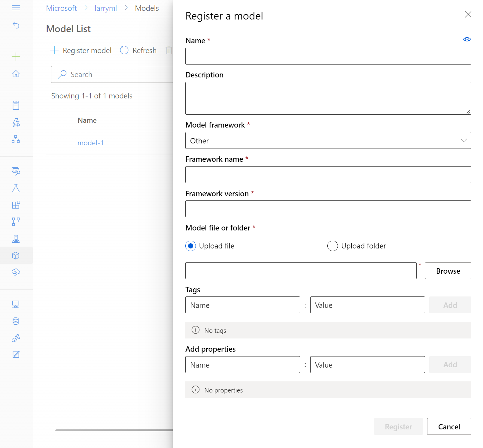Open Compute monitor icon in sidebar
The width and height of the screenshot is (483, 448).
[x=16, y=304]
